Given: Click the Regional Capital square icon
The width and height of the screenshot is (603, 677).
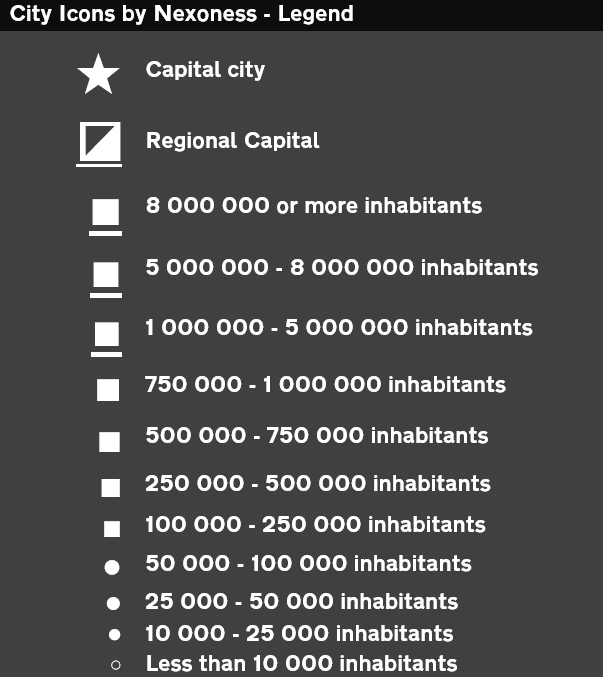Looking at the screenshot, I should pyautogui.click(x=99, y=144).
